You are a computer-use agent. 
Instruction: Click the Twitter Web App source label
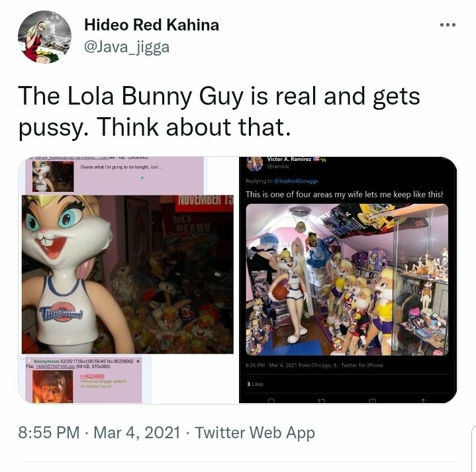pos(255,432)
